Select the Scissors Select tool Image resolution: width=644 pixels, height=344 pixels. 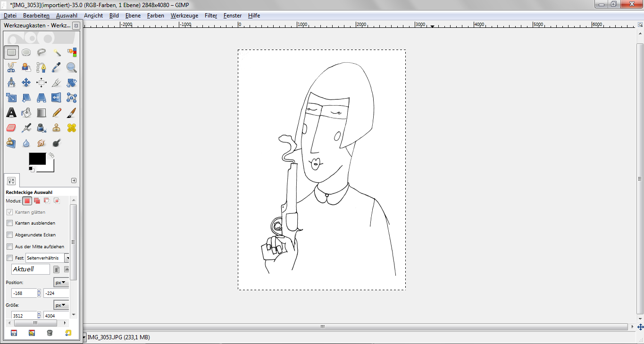11,67
